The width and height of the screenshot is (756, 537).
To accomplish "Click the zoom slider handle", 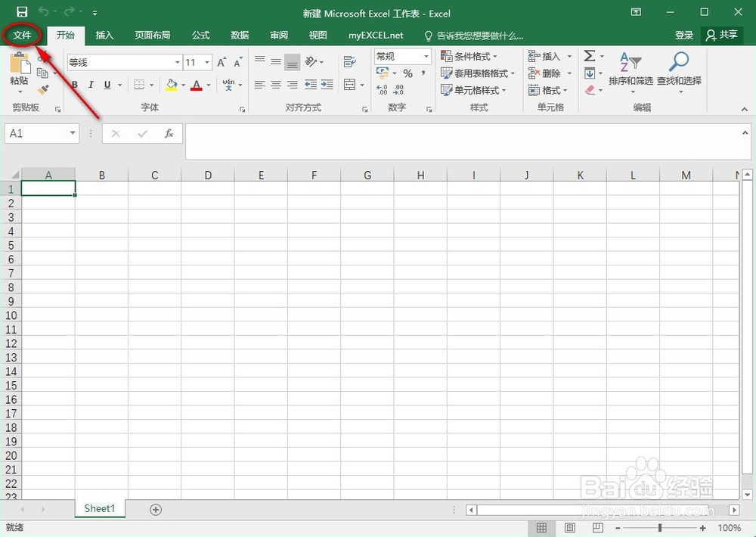I will [x=660, y=528].
